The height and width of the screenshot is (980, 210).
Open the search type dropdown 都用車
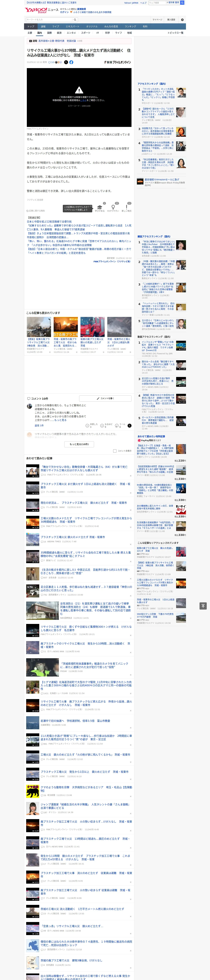point(173,3)
